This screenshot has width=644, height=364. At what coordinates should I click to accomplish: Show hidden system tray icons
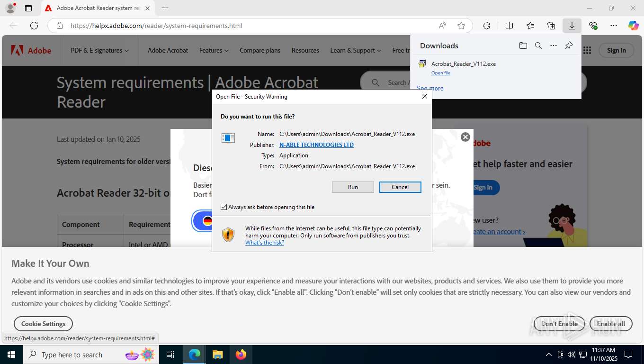(549, 355)
